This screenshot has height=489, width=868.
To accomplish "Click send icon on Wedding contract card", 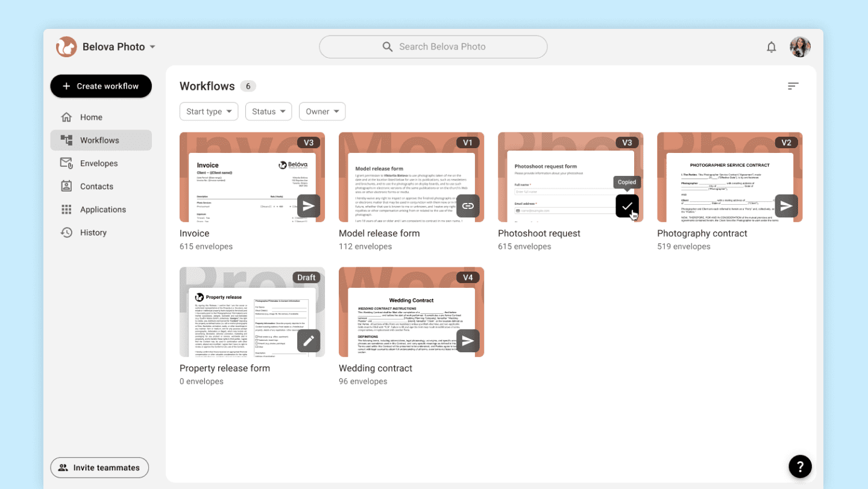I will coord(468,341).
